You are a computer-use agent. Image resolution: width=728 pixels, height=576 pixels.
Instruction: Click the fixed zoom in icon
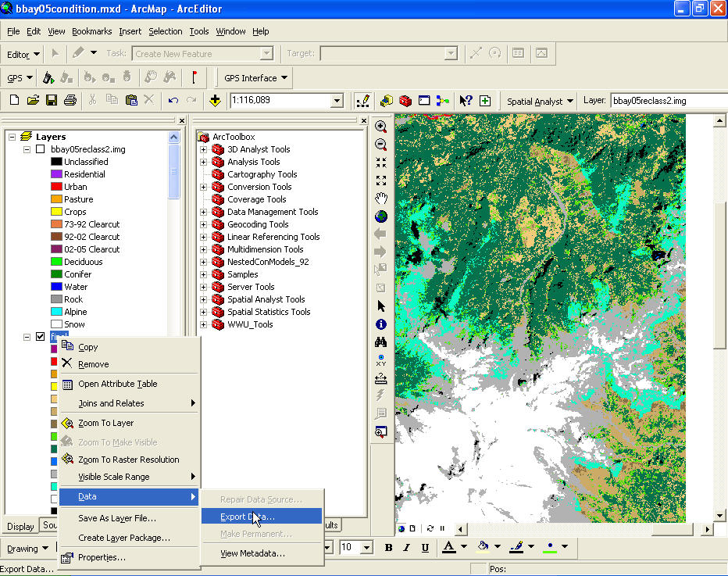pos(380,163)
